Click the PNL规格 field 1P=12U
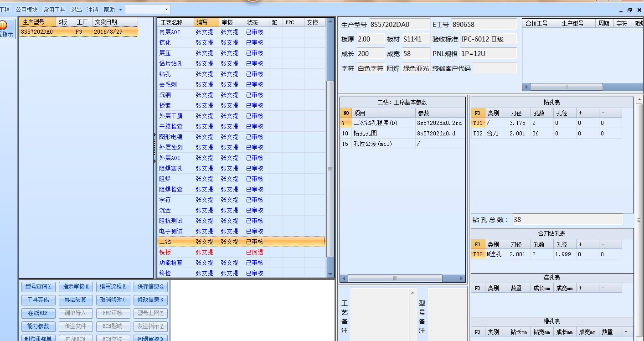Viewport: 644px width, 341px height. point(488,53)
